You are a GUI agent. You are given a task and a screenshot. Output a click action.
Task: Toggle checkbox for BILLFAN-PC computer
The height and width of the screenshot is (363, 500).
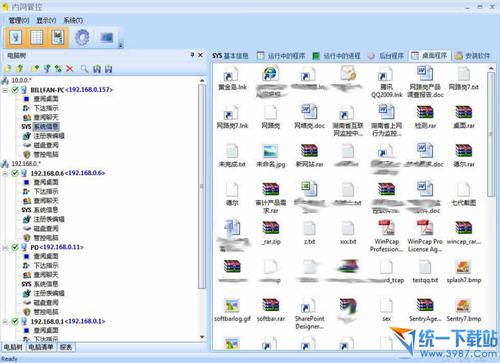15,90
